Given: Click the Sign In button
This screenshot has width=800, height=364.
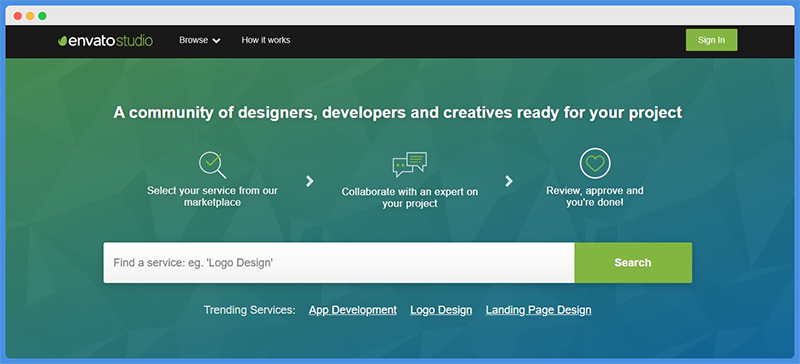Looking at the screenshot, I should coord(711,40).
